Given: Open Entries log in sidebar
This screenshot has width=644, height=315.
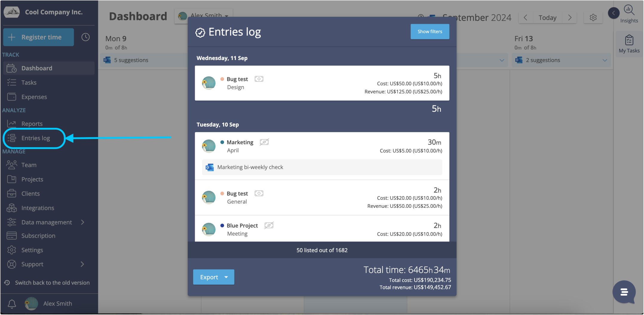Looking at the screenshot, I should (x=35, y=138).
